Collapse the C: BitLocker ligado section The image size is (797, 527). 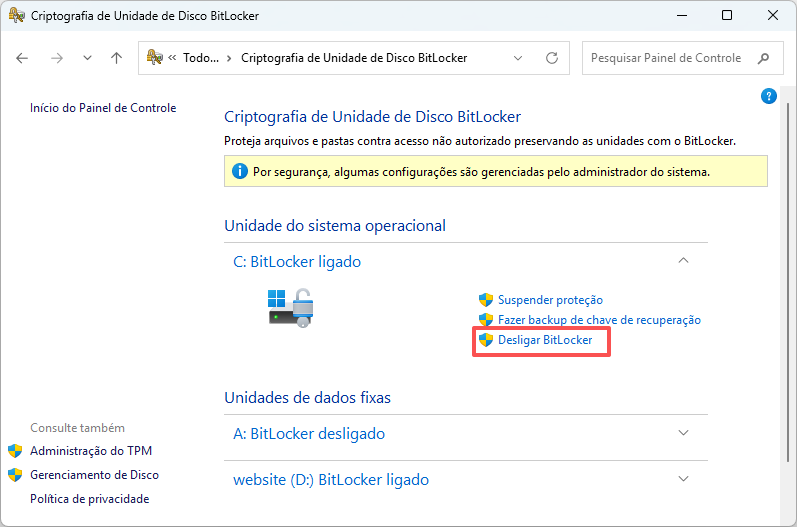(683, 261)
